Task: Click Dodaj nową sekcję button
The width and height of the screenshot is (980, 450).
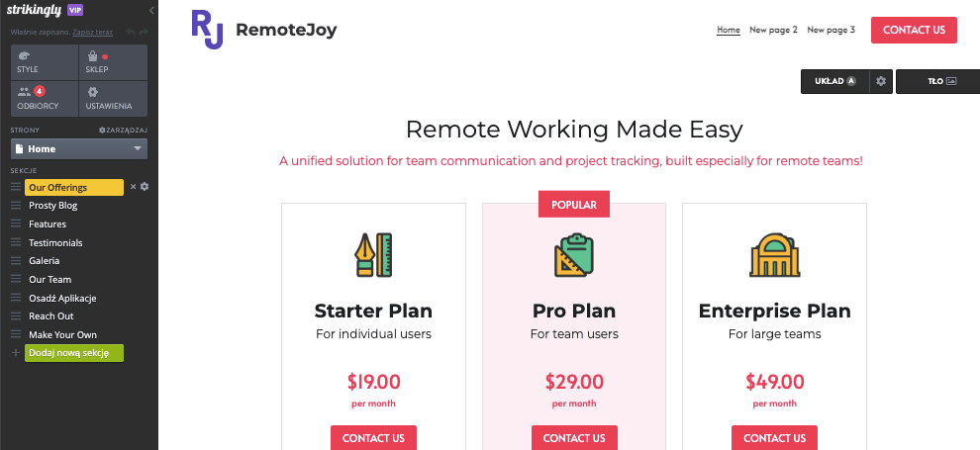Action: click(x=74, y=353)
